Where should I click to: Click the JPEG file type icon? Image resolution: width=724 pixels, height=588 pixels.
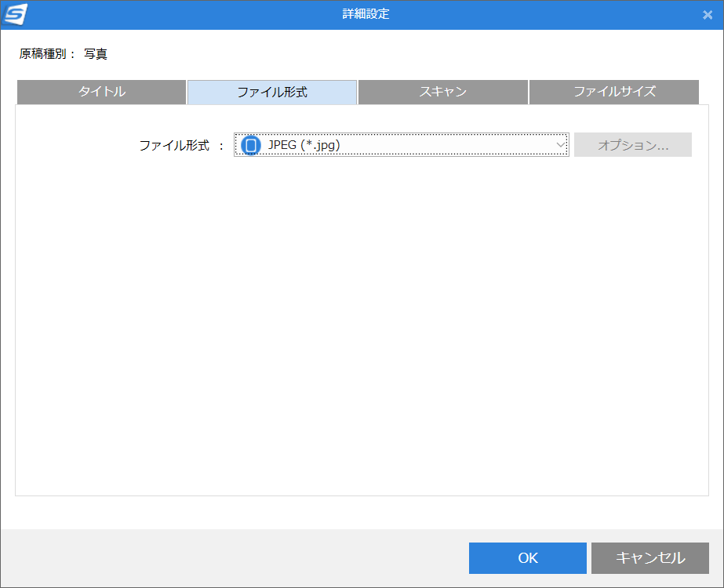[251, 145]
